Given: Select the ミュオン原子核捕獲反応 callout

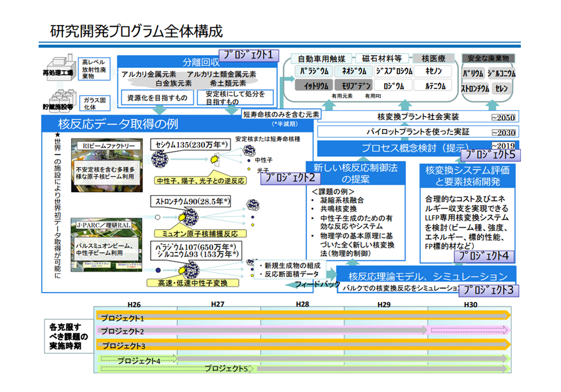Looking at the screenshot, I should pyautogui.click(x=200, y=233).
